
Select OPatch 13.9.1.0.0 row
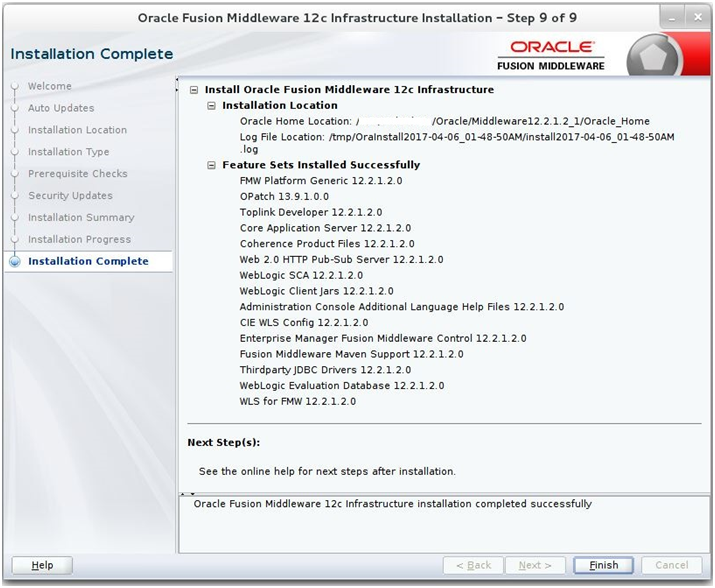(284, 197)
